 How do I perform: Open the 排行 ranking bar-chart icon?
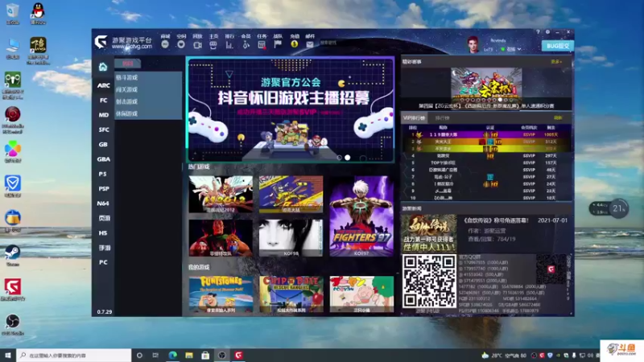click(229, 44)
